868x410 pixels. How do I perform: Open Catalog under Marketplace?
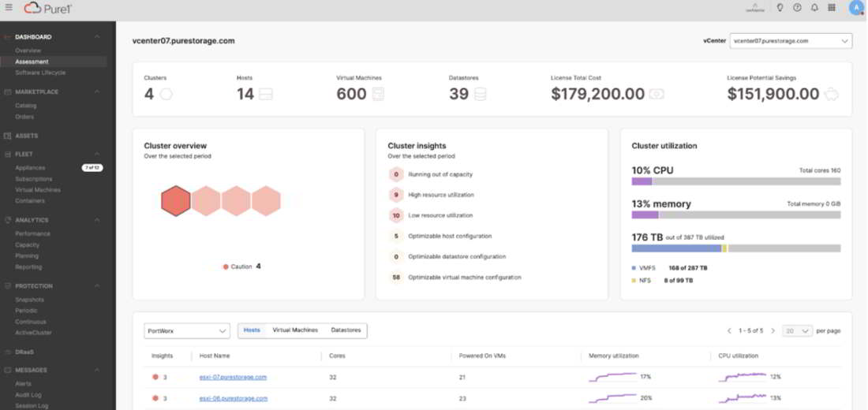pyautogui.click(x=26, y=106)
